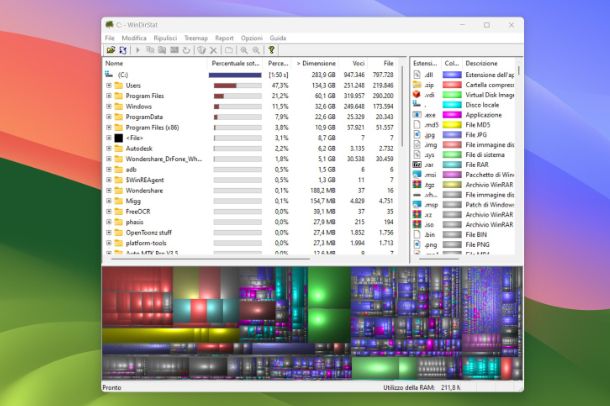This screenshot has height=406, width=610.
Task: Click the magenta .exe color swatch
Action: pos(452,115)
